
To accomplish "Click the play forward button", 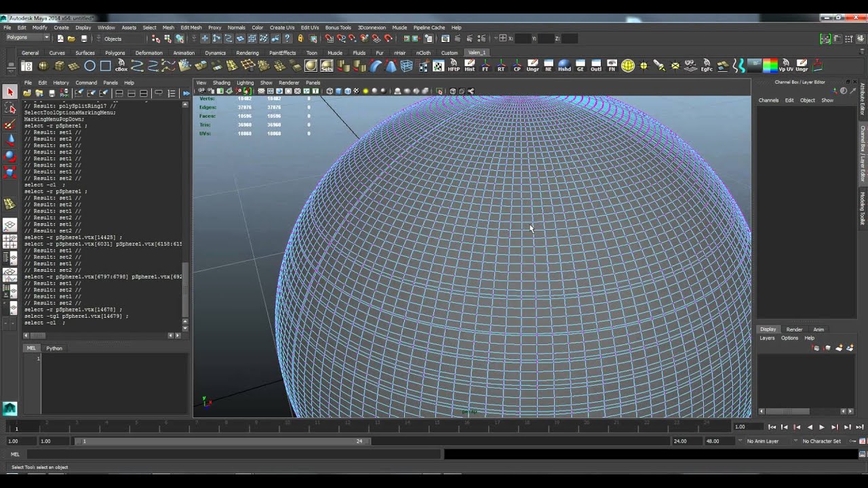I will click(x=822, y=427).
